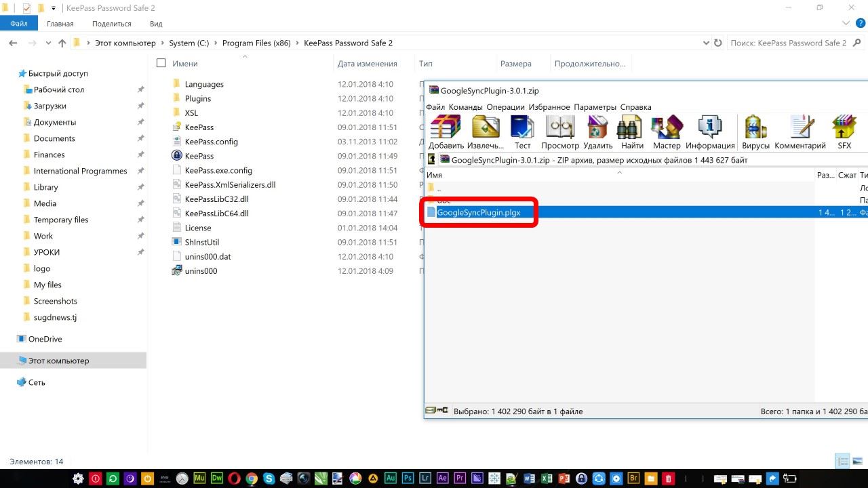The height and width of the screenshot is (488, 868).
Task: Select KeePass.exe.config file
Action: coord(218,171)
